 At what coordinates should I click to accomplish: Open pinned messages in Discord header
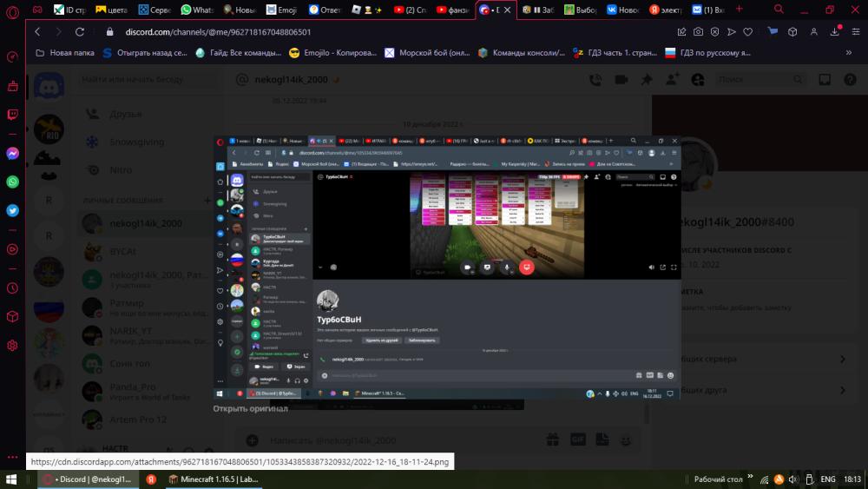(647, 80)
